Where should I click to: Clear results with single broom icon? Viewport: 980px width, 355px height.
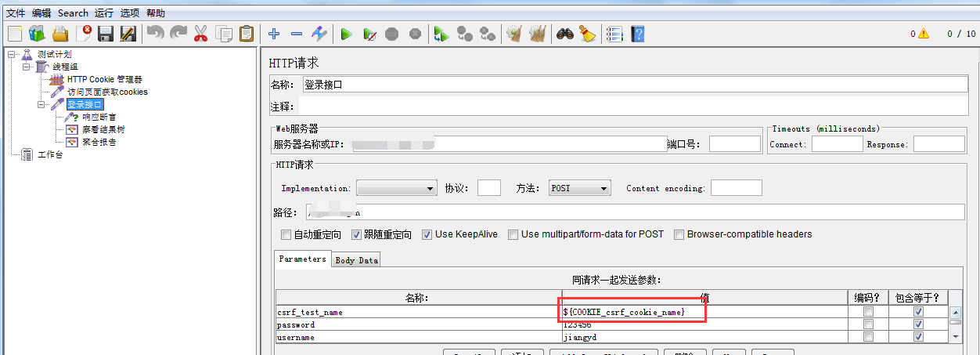(x=514, y=34)
